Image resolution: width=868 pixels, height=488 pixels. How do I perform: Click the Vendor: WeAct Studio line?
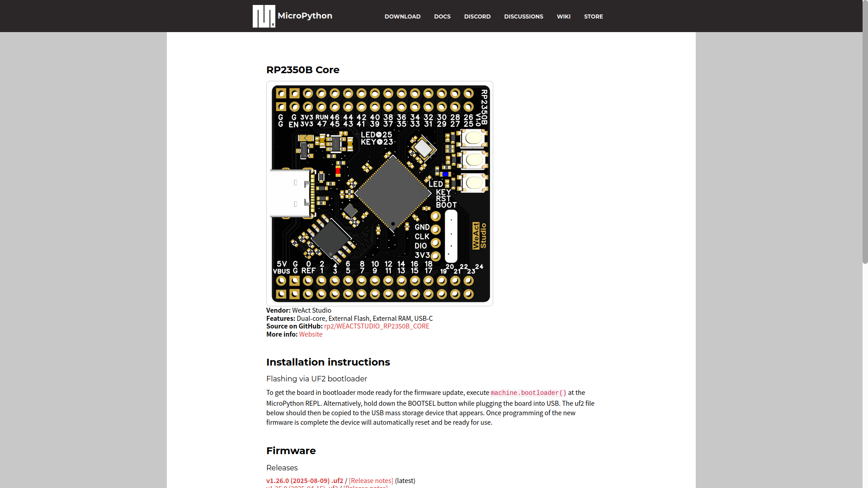[299, 310]
